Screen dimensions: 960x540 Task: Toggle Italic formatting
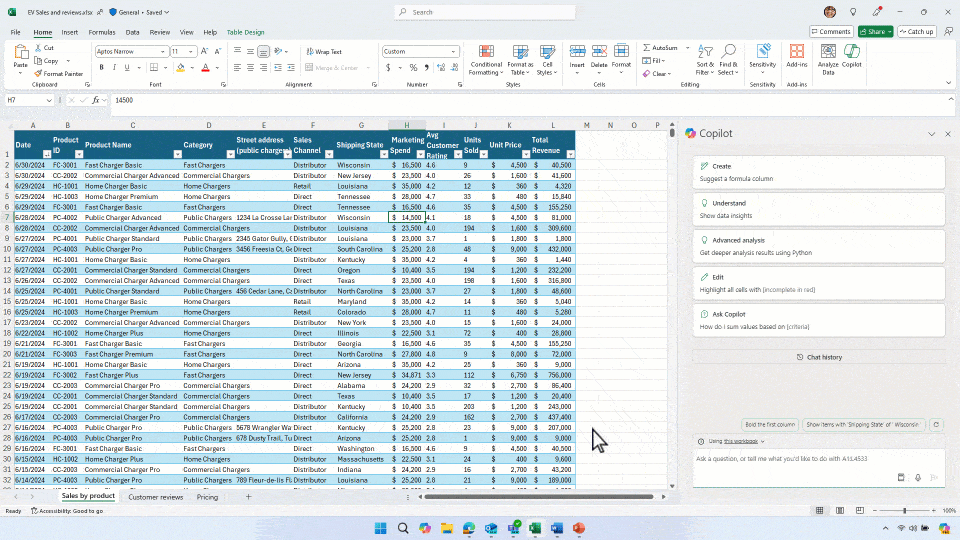click(x=114, y=67)
